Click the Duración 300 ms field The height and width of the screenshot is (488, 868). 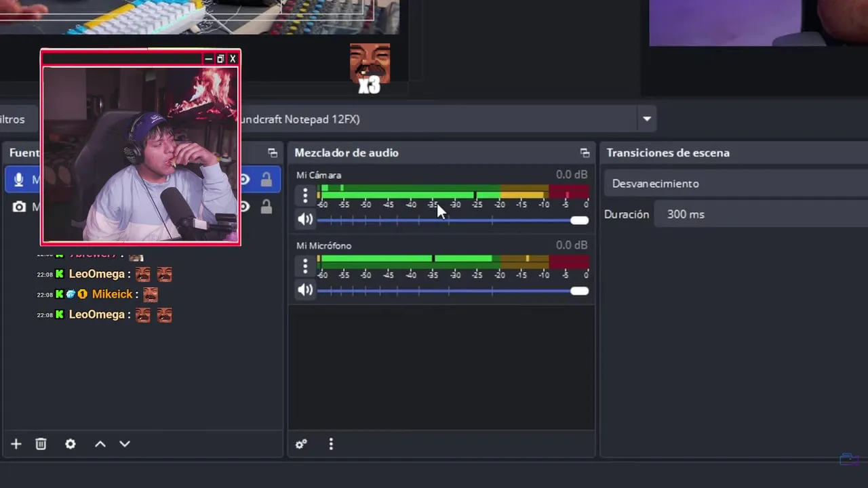coord(761,214)
